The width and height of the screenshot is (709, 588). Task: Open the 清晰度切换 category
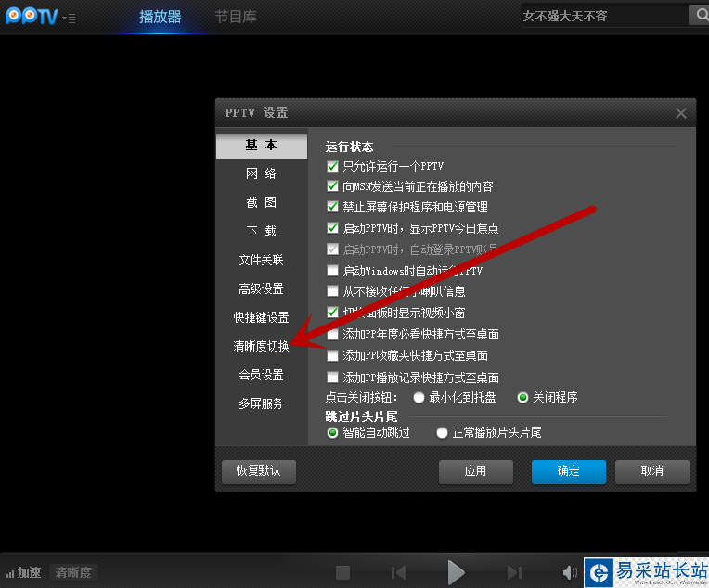(262, 346)
